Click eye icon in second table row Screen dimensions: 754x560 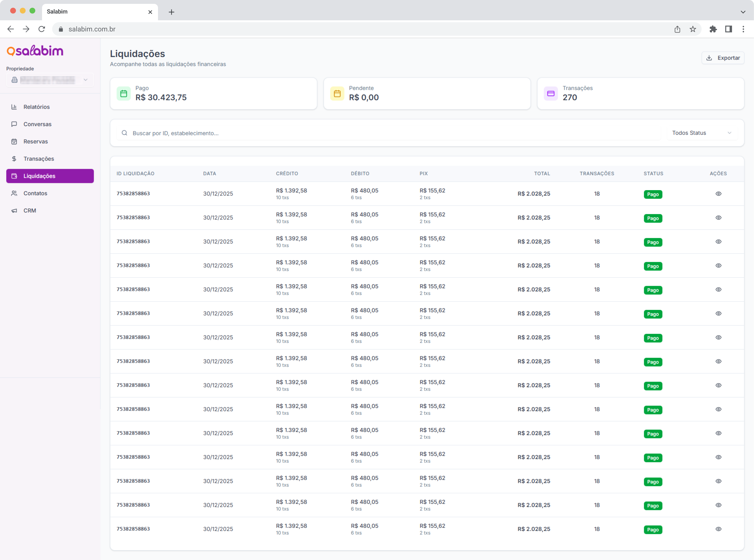tap(718, 218)
